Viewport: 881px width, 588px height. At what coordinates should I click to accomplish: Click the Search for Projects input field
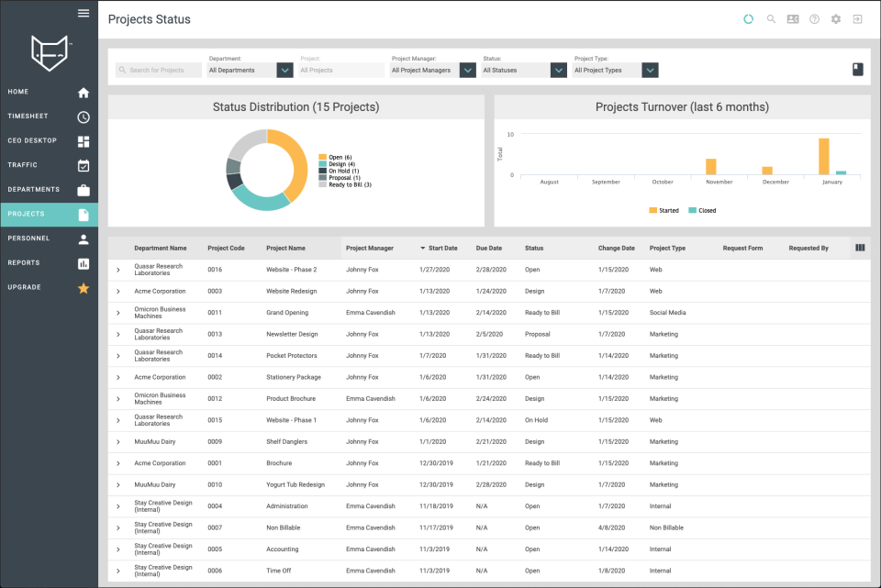156,70
